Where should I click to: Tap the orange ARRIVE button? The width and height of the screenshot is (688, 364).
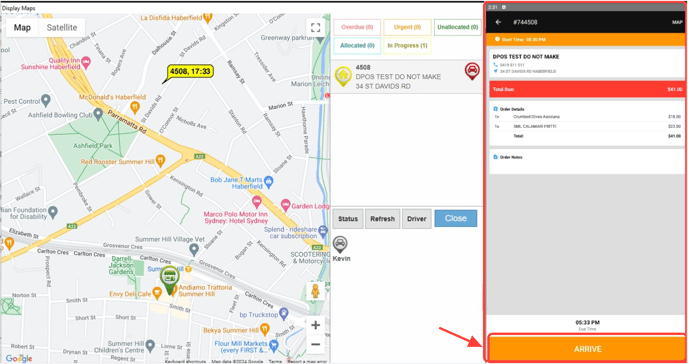click(x=587, y=349)
